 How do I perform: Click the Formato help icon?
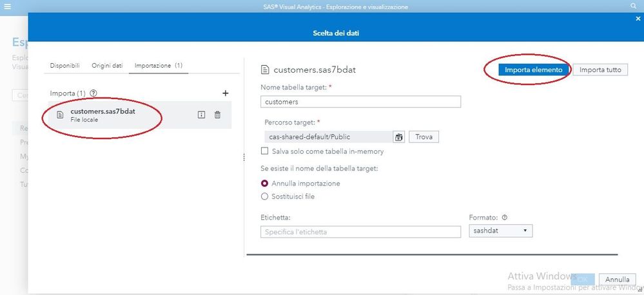pyautogui.click(x=505, y=218)
